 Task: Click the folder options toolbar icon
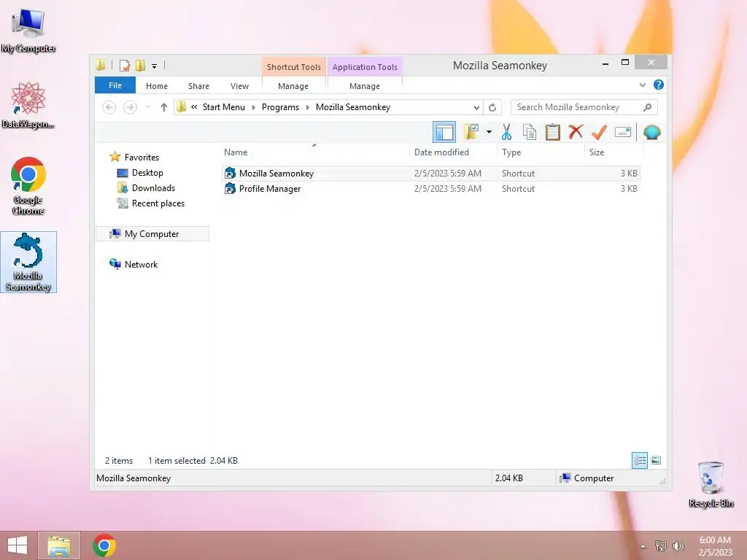tap(471, 132)
